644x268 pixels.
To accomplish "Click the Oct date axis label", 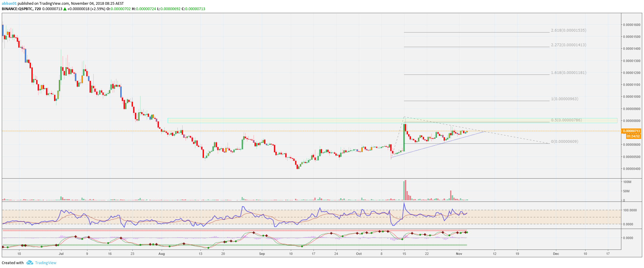I will [x=359, y=254].
